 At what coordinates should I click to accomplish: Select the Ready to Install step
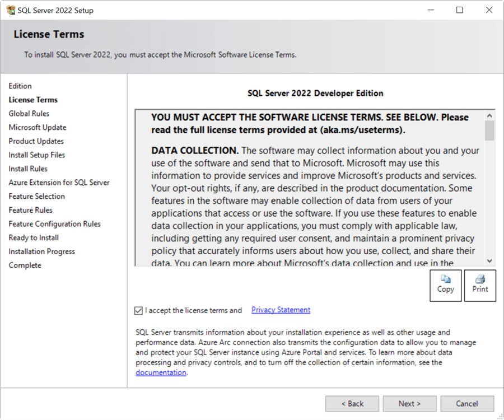33,237
